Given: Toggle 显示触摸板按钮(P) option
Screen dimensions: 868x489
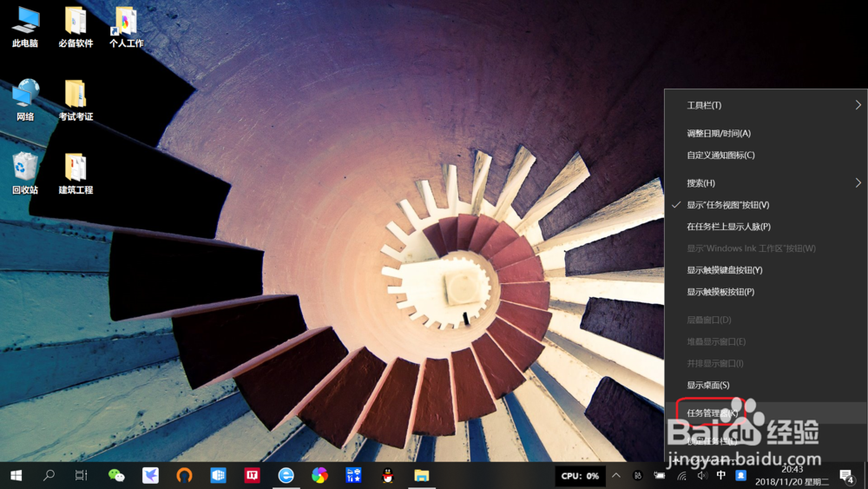Looking at the screenshot, I should [766, 292].
